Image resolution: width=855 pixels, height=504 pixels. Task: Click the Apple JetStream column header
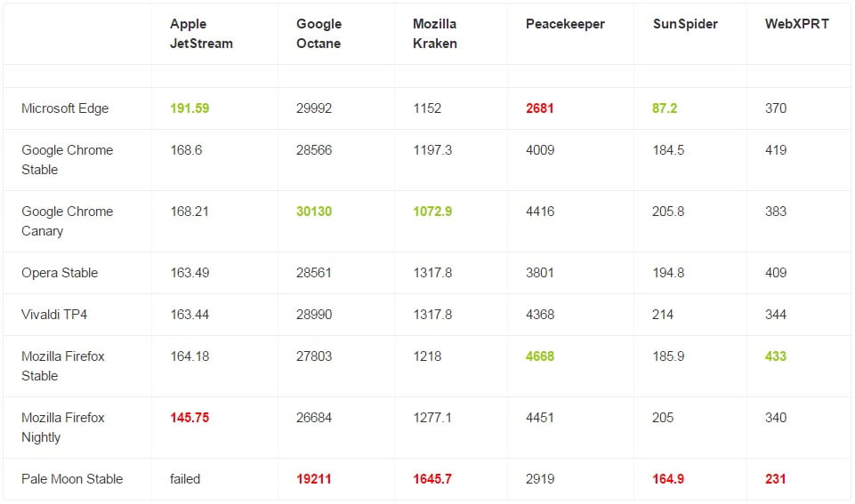pyautogui.click(x=201, y=34)
